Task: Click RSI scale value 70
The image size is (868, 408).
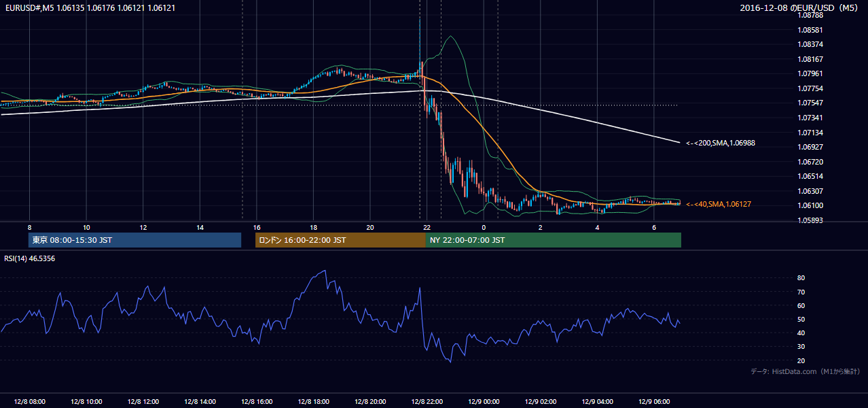Action: click(801, 292)
